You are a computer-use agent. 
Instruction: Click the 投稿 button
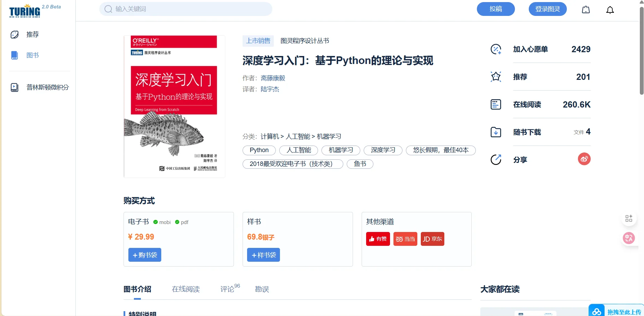pyautogui.click(x=496, y=9)
